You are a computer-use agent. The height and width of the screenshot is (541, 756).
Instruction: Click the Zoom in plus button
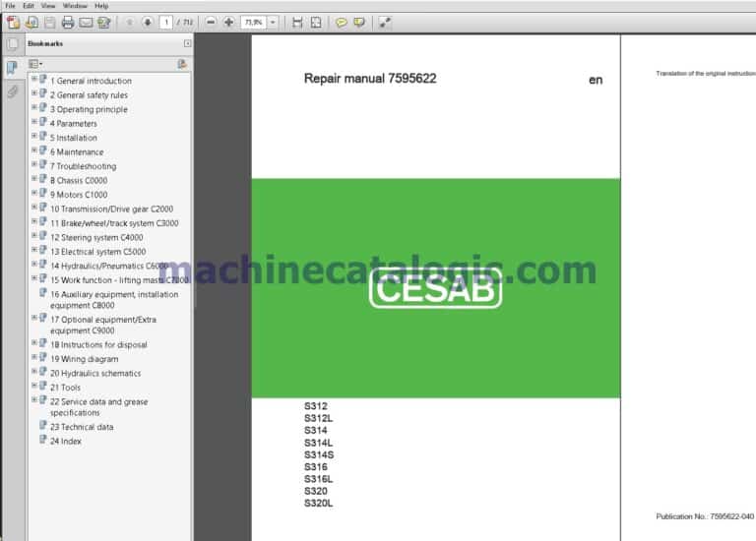coord(228,23)
